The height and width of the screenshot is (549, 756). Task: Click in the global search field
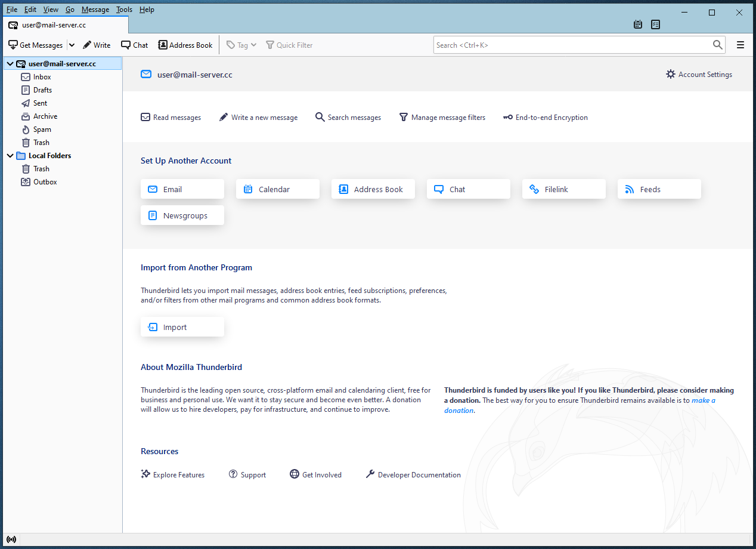(x=572, y=45)
